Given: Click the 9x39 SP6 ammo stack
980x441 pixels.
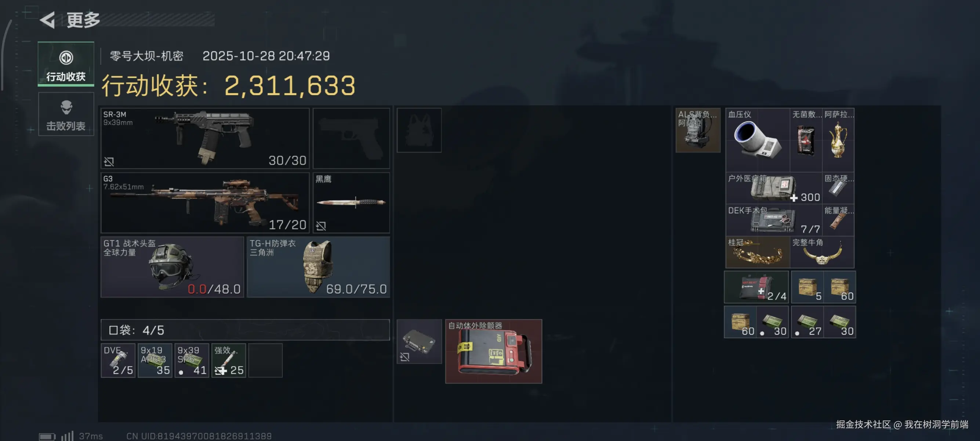Looking at the screenshot, I should [192, 360].
